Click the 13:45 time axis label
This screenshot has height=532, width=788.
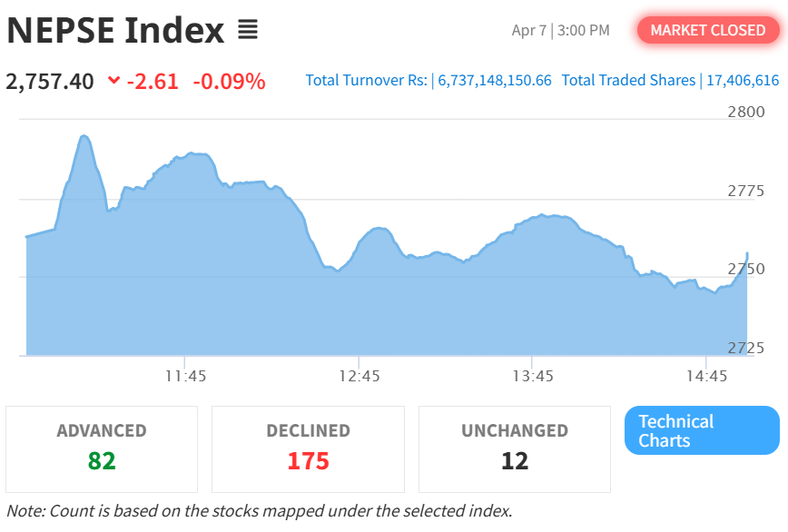click(533, 376)
